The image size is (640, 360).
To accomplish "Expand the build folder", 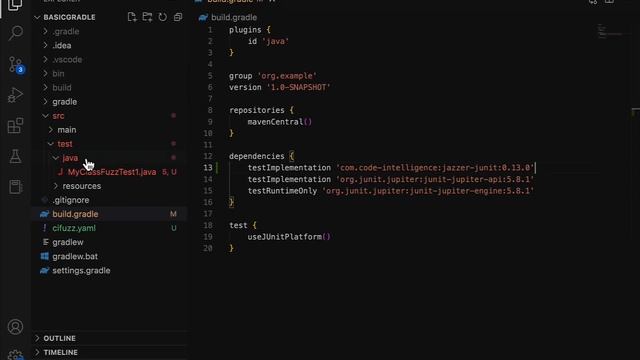I will pos(62,88).
